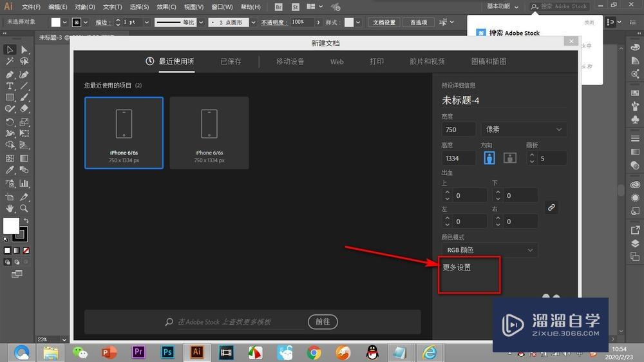The image size is (644, 362).
Task: Open WeChat from the taskbar
Action: pyautogui.click(x=80, y=352)
